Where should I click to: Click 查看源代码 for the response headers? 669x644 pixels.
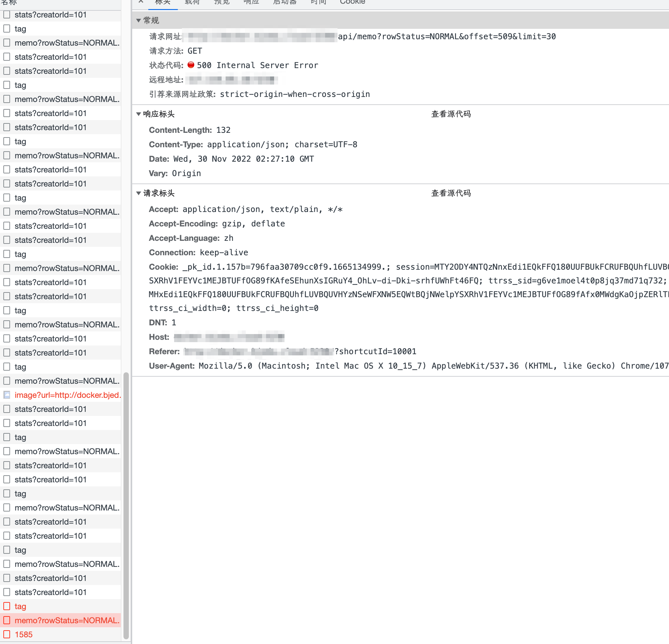tap(451, 114)
